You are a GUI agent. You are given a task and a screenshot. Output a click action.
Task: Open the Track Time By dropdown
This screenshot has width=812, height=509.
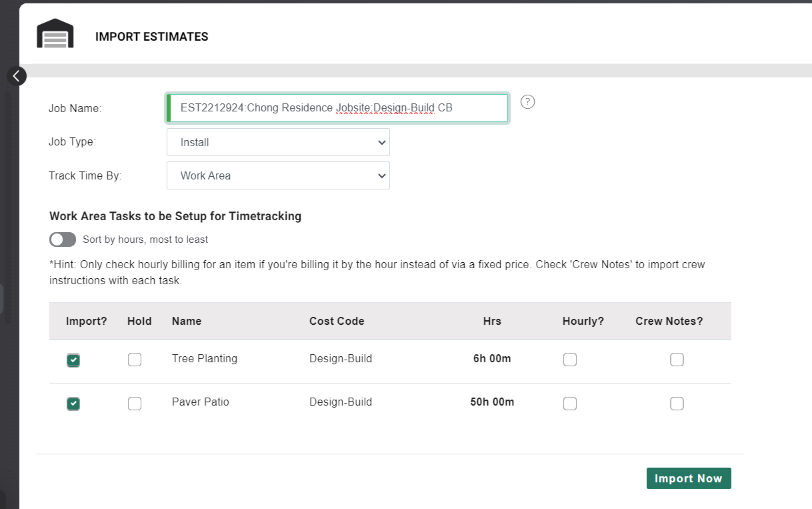[x=278, y=175]
